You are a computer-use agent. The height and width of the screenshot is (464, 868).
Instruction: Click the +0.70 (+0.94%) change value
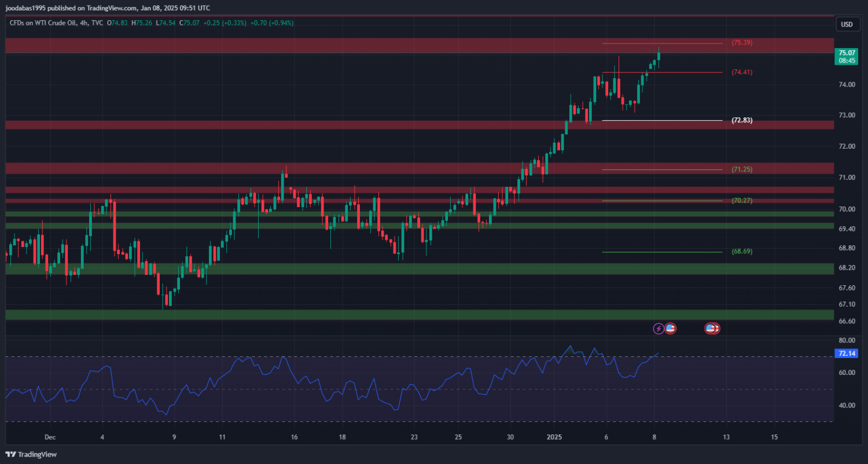click(x=272, y=23)
